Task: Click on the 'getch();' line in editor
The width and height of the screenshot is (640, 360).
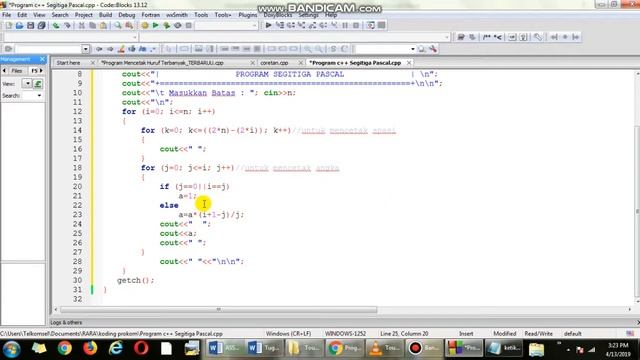Action: point(136,280)
